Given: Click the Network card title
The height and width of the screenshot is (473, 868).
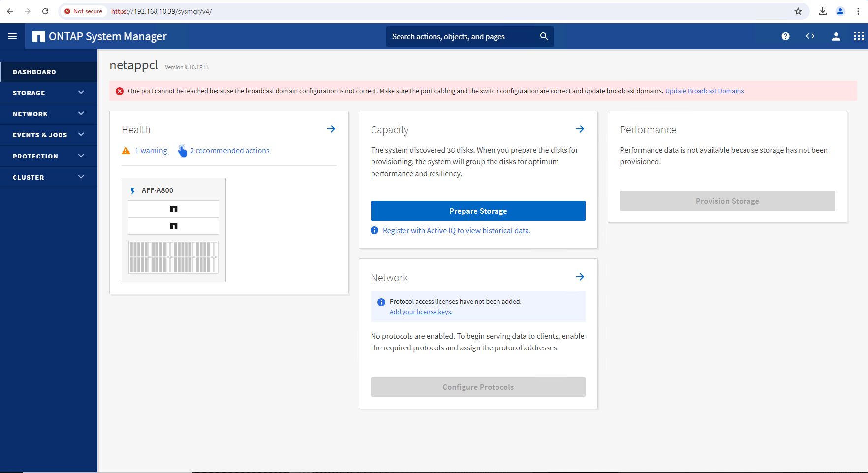Looking at the screenshot, I should [389, 278].
